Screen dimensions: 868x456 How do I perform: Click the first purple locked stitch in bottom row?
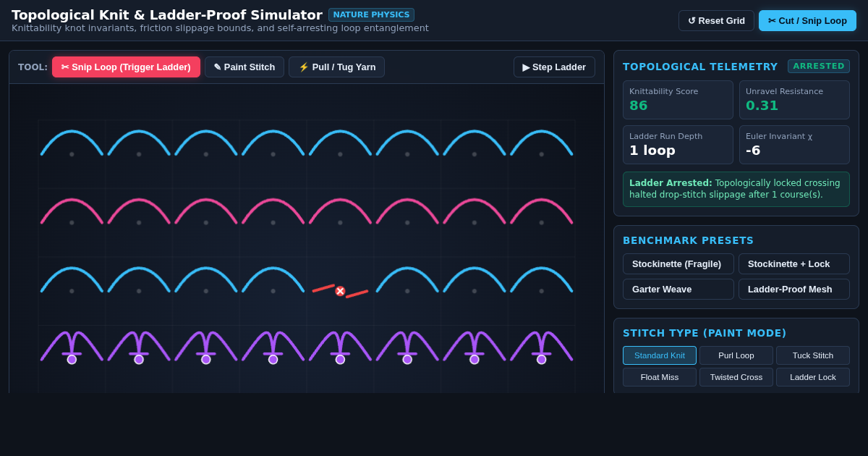tap(72, 347)
